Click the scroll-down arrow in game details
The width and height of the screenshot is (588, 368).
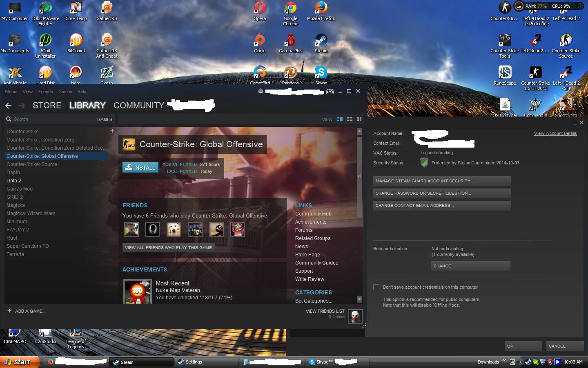tap(359, 299)
